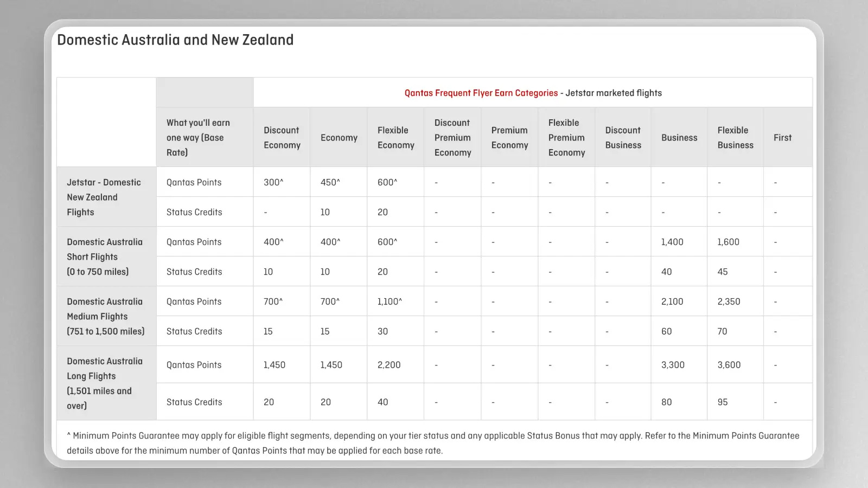Click the Jetstar marketed flights header text
Screen dimensions: 868x488
[x=614, y=93]
